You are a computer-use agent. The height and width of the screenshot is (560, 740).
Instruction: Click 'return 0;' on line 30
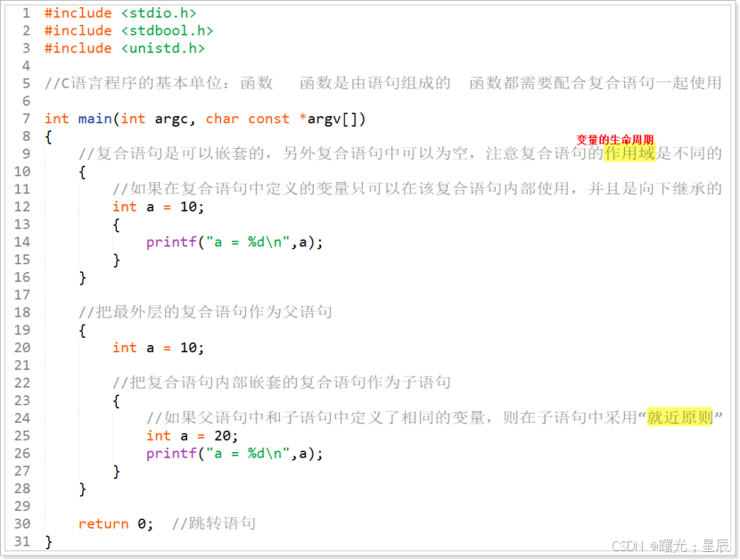click(116, 524)
